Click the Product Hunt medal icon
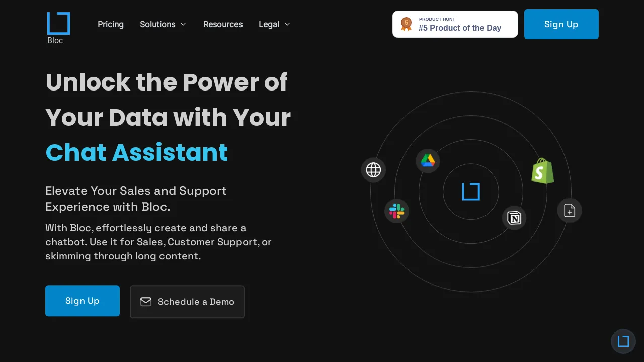This screenshot has width=644, height=362. (x=406, y=24)
